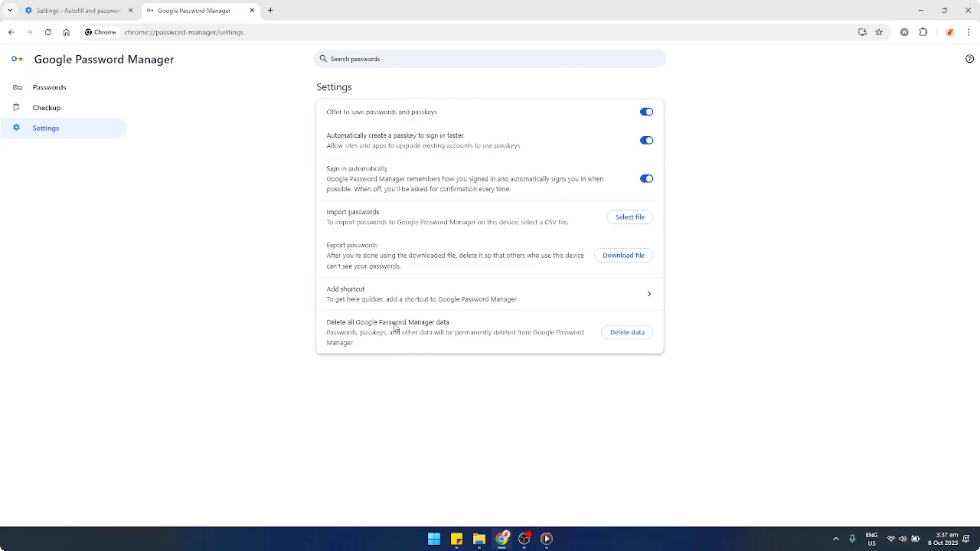Toggle Automatically create a passkey switch
Image resolution: width=980 pixels, height=551 pixels.
tap(646, 140)
